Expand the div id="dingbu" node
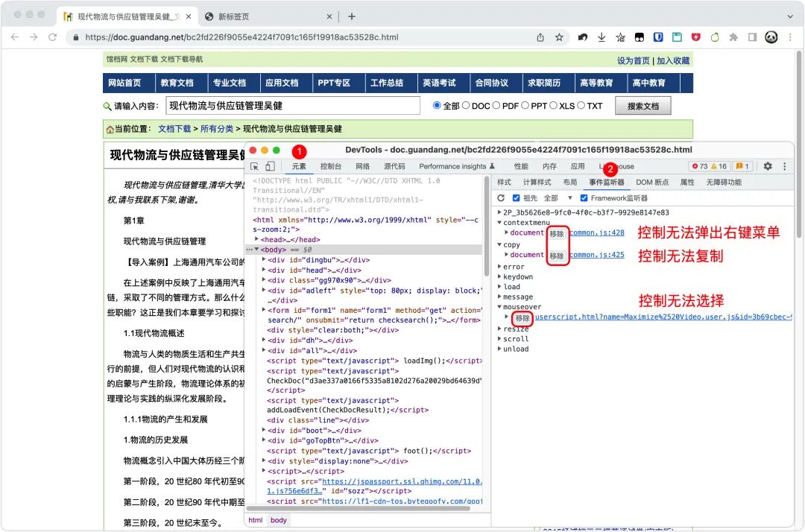This screenshot has width=805, height=532. [263, 259]
